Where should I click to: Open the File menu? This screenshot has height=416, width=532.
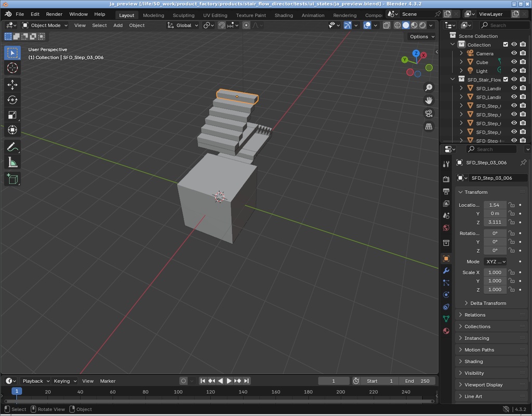(20, 14)
